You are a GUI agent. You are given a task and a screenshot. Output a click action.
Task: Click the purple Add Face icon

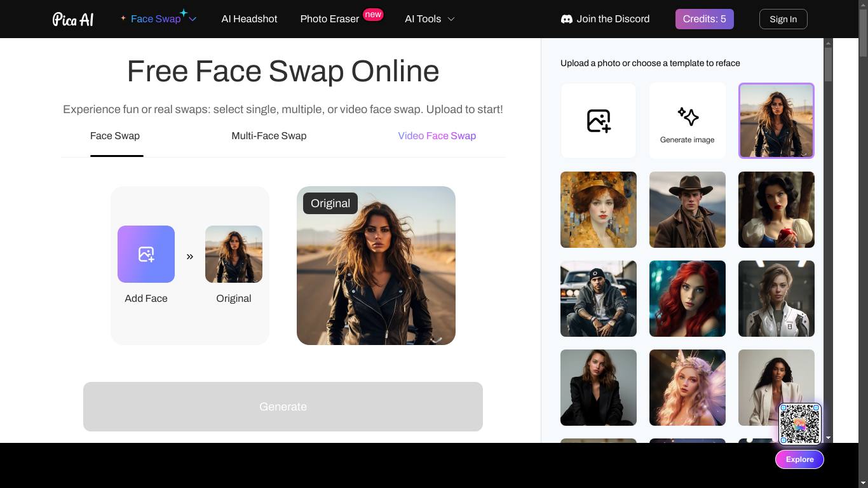(x=146, y=254)
